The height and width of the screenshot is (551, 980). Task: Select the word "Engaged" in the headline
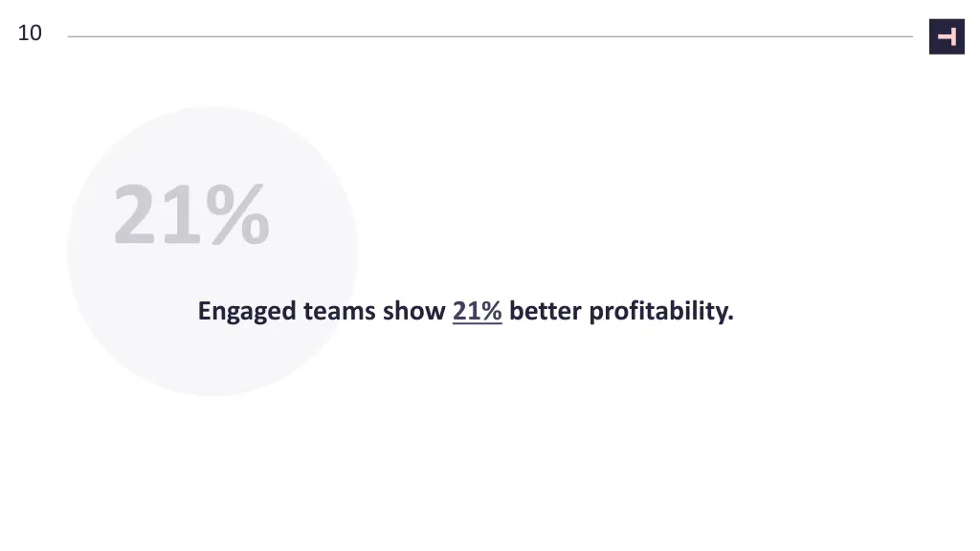click(x=247, y=312)
